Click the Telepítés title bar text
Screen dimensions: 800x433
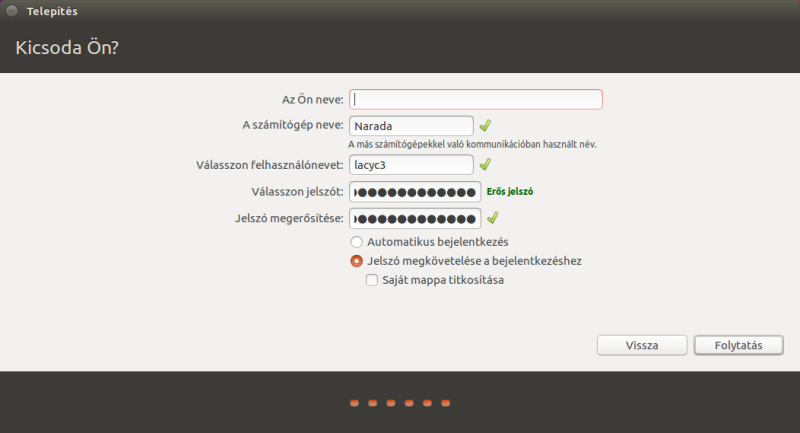[x=52, y=11]
